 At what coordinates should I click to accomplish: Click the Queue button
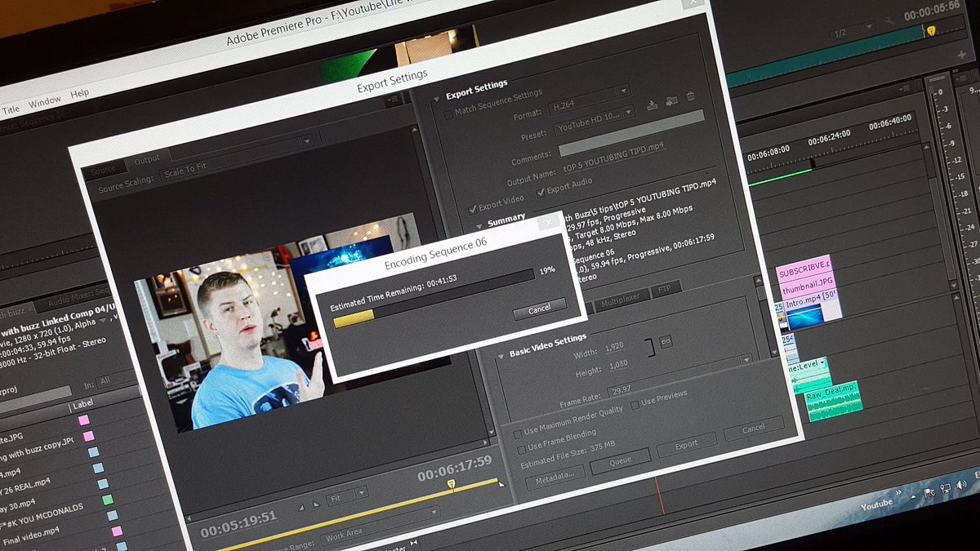620,460
